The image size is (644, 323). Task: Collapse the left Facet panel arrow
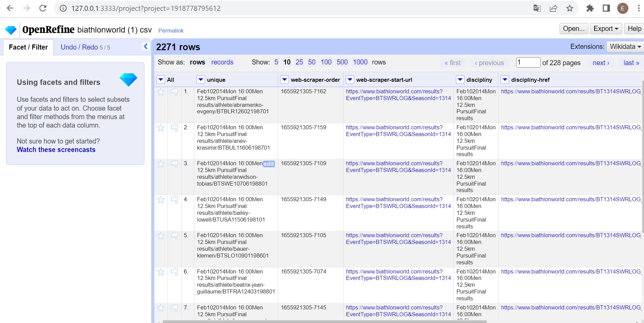[x=146, y=46]
